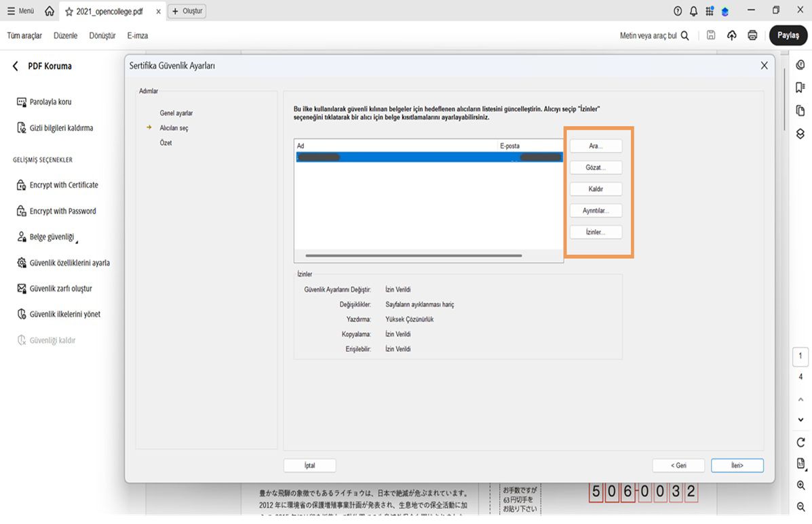Viewport: 812px width, 524px height.
Task: Select Gizli bilgileri kaldırma option
Action: (55, 127)
